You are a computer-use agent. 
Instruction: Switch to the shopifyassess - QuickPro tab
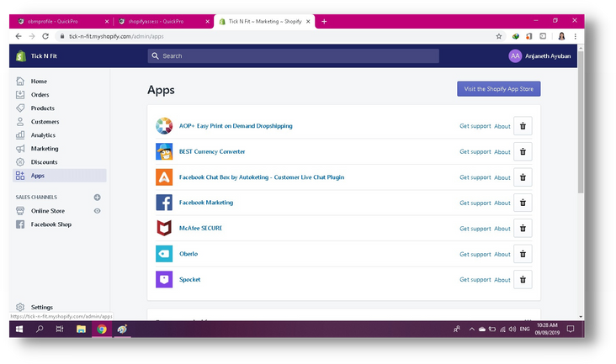[163, 22]
